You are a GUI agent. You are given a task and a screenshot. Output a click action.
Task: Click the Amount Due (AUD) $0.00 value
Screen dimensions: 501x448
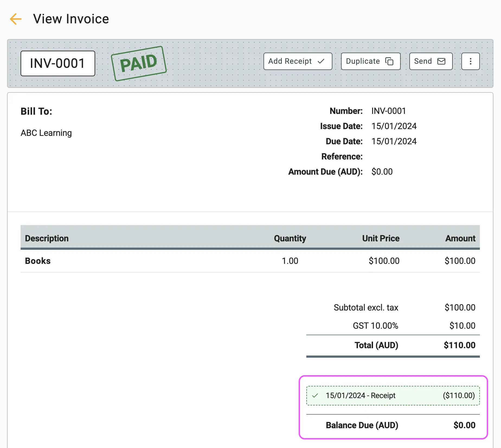point(382,172)
